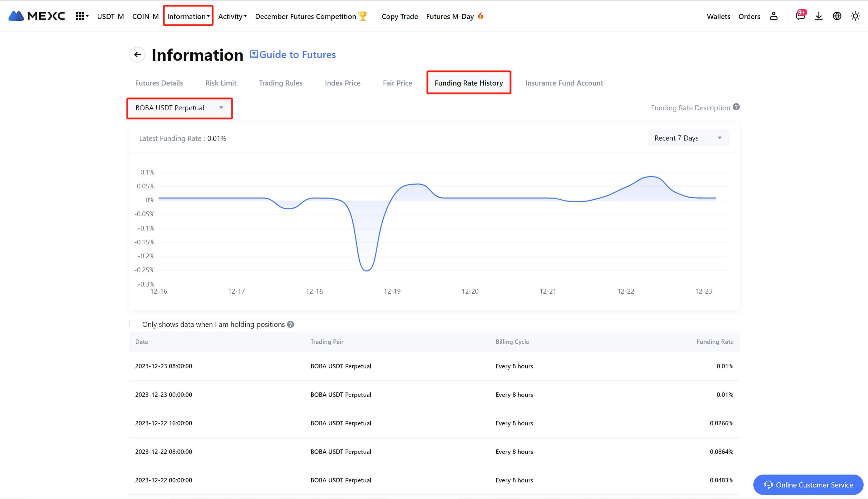This screenshot has height=499, width=868.
Task: Click the back arrow beside Information
Action: [x=137, y=55]
